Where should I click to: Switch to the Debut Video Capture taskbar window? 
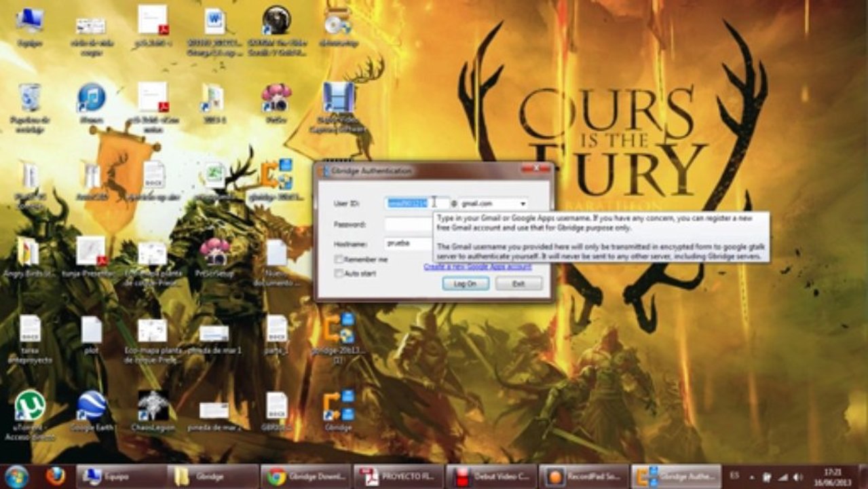coord(492,477)
